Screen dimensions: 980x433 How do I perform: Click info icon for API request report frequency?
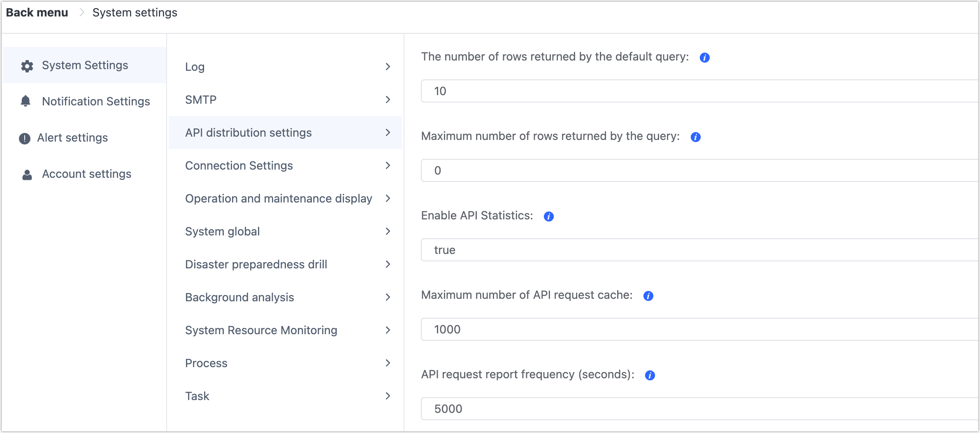click(650, 375)
